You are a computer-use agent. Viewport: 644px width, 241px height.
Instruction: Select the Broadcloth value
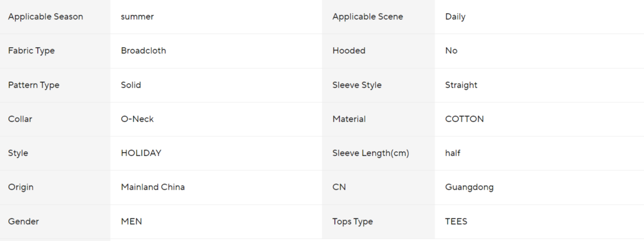143,50
